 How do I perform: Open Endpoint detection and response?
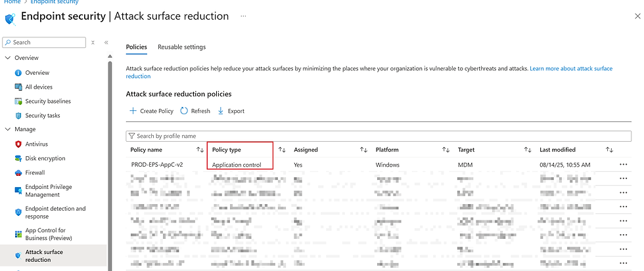(55, 213)
